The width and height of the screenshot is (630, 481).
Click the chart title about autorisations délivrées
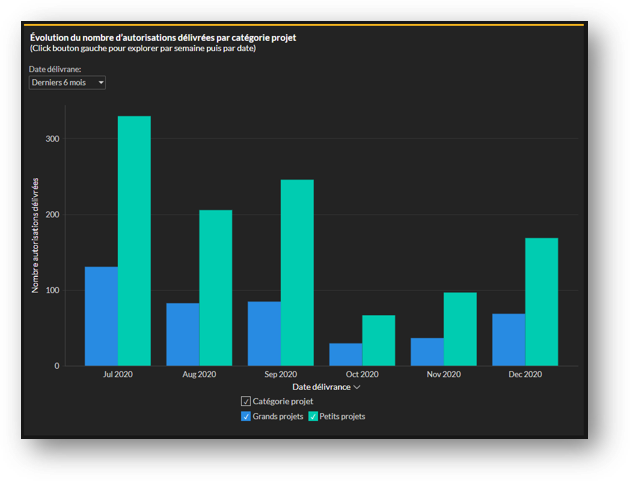[x=163, y=38]
